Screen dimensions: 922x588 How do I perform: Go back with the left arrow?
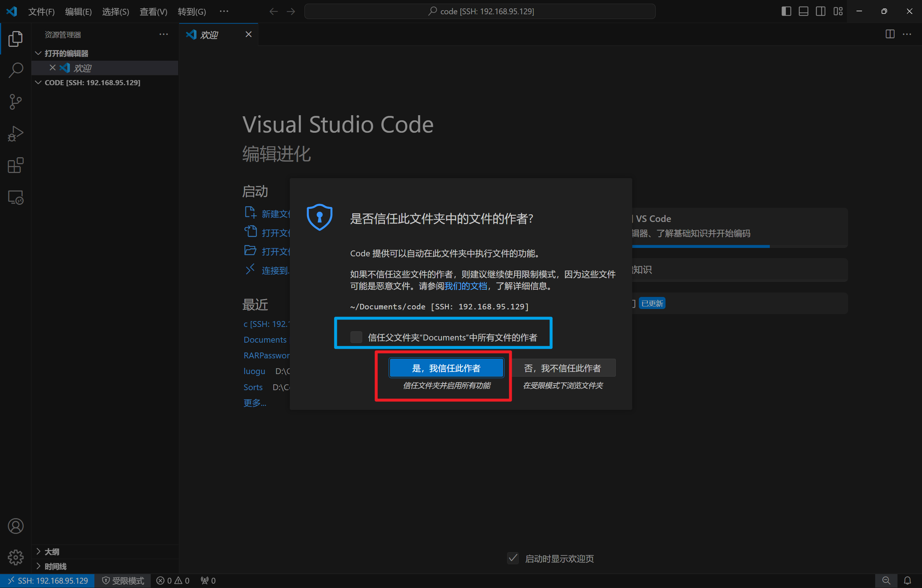click(273, 11)
